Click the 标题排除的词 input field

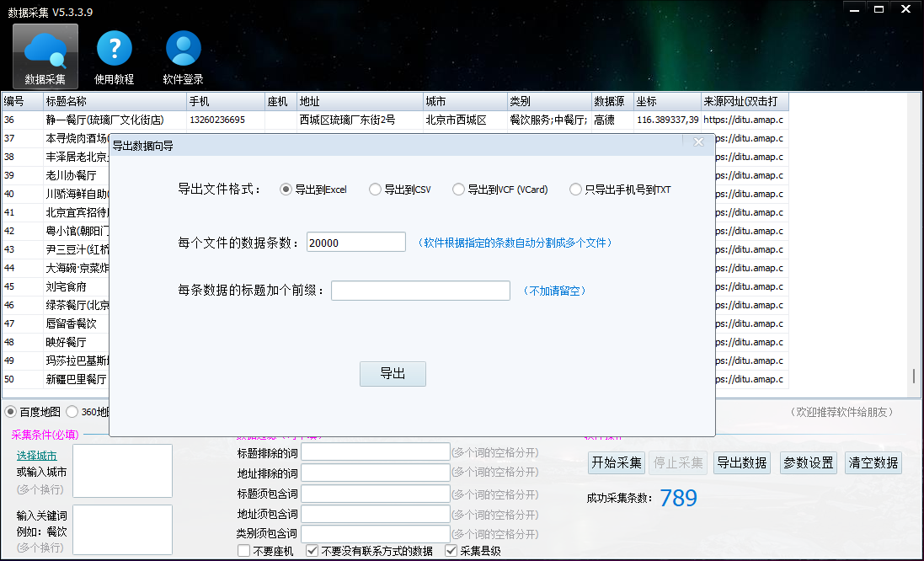[376, 452]
